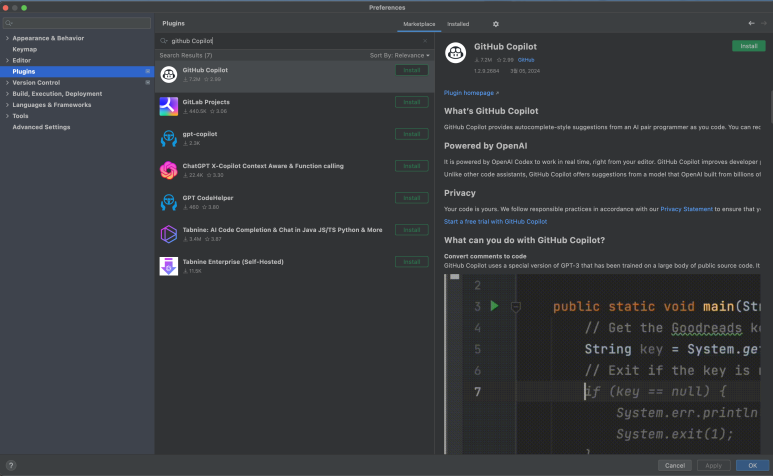This screenshot has height=476, width=773.
Task: Install the GitLab Projects plugin
Action: point(412,102)
